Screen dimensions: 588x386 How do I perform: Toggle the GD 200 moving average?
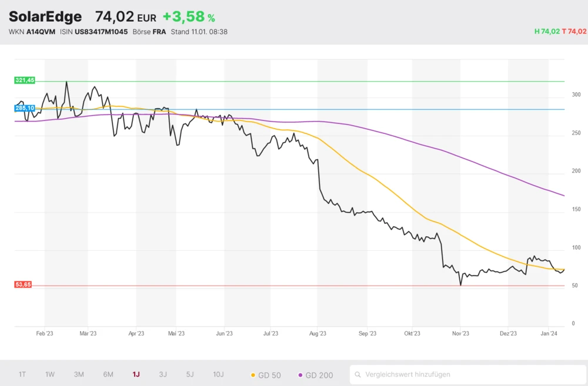315,375
